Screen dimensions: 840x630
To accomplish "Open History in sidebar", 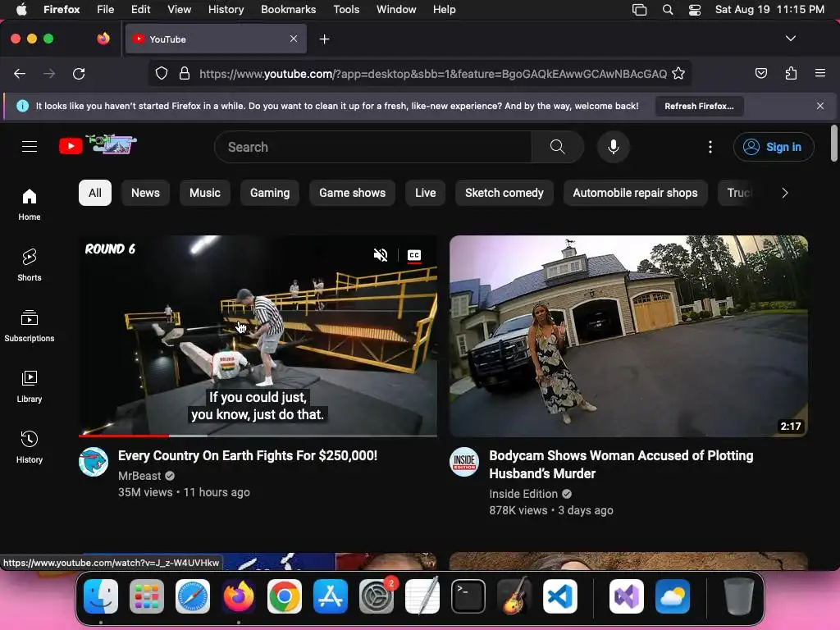I will point(30,447).
